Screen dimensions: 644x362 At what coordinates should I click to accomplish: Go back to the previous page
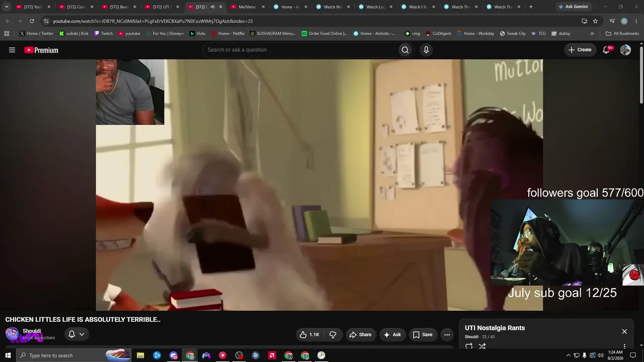point(8,21)
